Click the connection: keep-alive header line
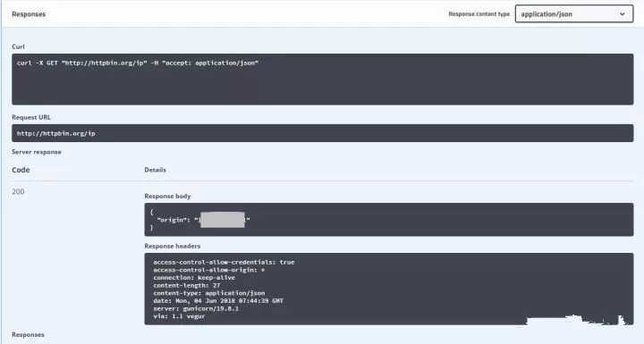644x344 pixels. click(194, 278)
